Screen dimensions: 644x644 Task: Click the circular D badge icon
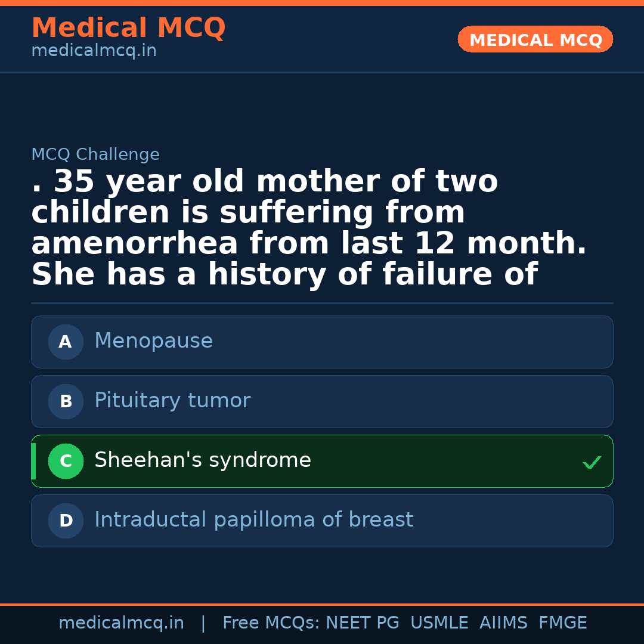[x=66, y=521]
